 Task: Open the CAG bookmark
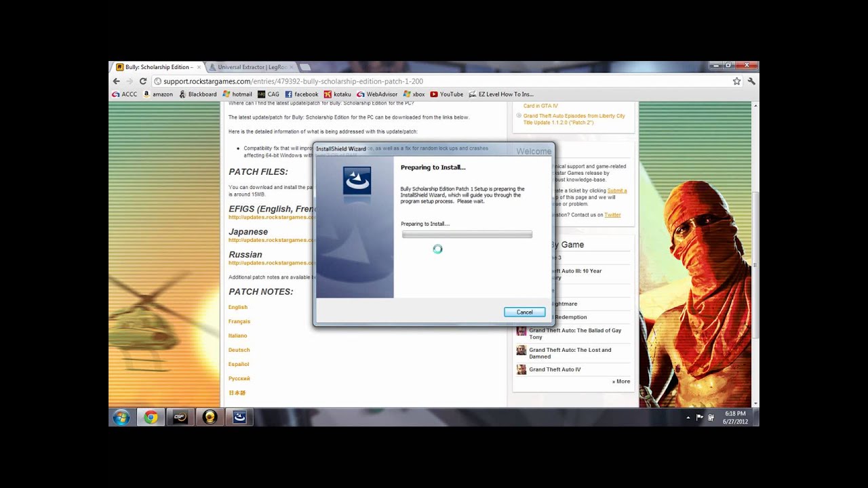pos(269,94)
